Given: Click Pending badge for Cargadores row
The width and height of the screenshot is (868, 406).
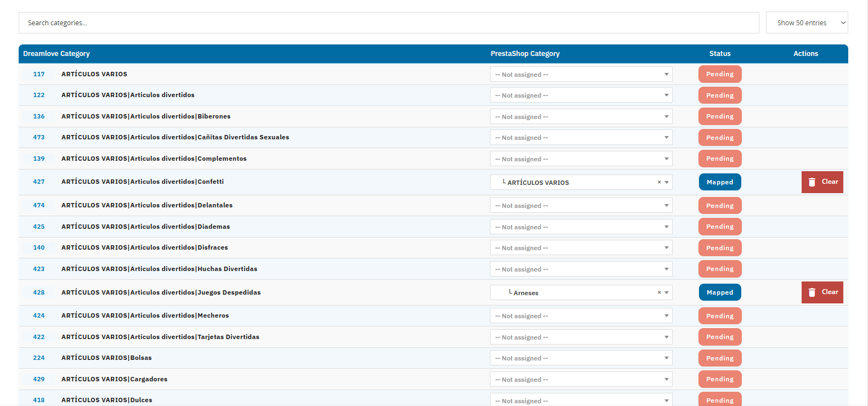Looking at the screenshot, I should click(x=719, y=379).
